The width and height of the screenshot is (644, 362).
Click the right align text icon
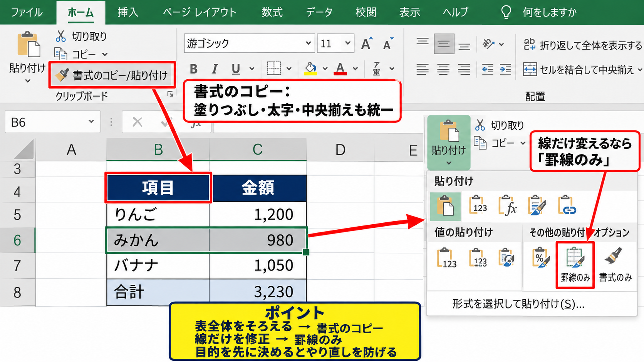[464, 69]
